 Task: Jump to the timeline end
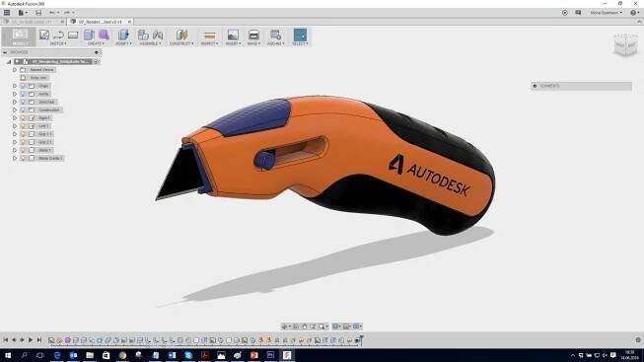pyautogui.click(x=39, y=340)
